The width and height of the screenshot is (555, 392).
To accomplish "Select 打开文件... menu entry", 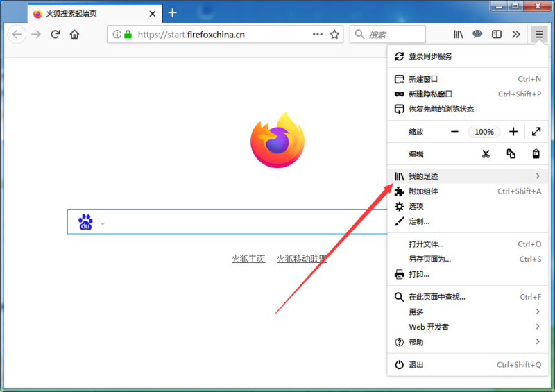I will [x=468, y=244].
